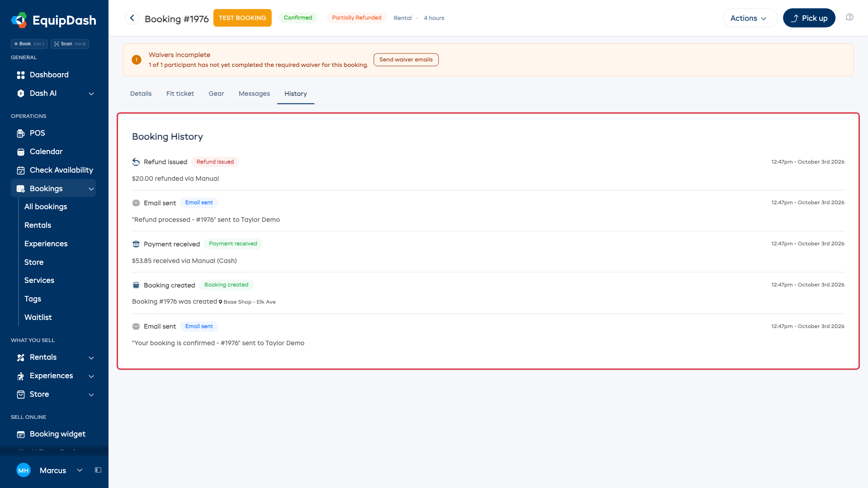The height and width of the screenshot is (488, 868).
Task: Click the Dash AI hexagon icon
Action: pyautogui.click(x=21, y=94)
